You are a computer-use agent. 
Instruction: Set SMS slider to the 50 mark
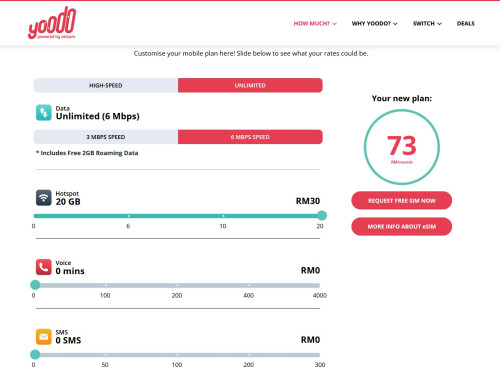pos(105,355)
